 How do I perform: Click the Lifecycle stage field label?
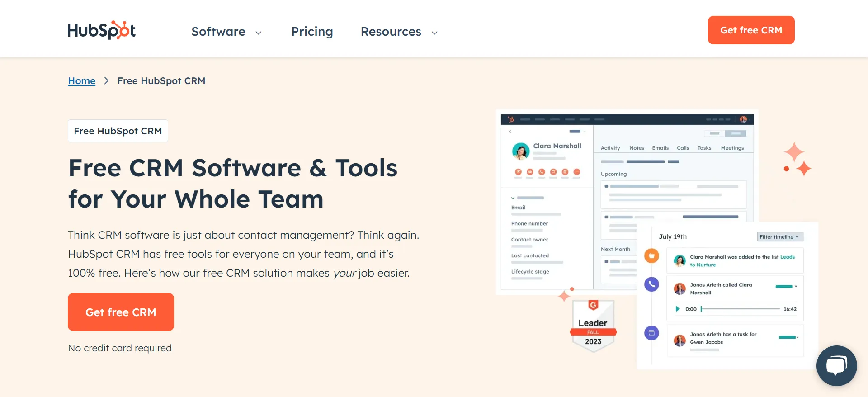point(530,272)
